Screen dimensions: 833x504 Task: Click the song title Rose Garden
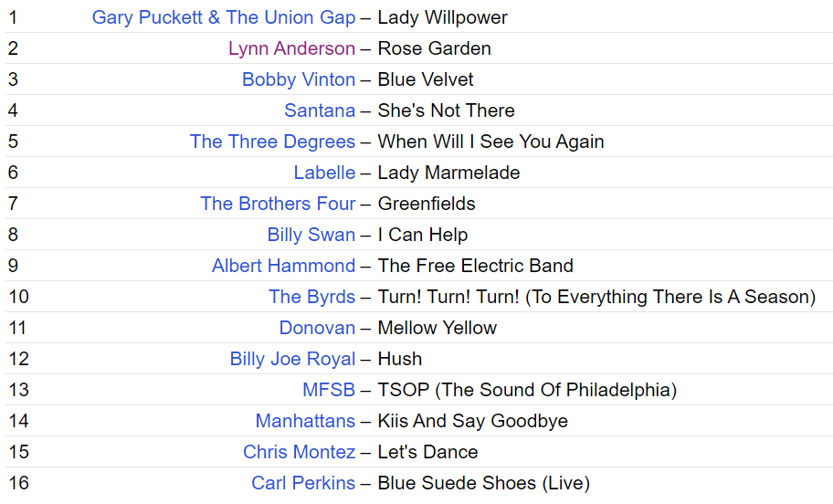pos(434,48)
